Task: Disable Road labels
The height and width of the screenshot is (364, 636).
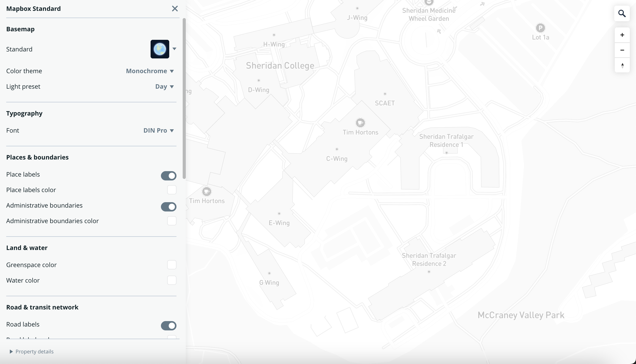Action: (168, 326)
